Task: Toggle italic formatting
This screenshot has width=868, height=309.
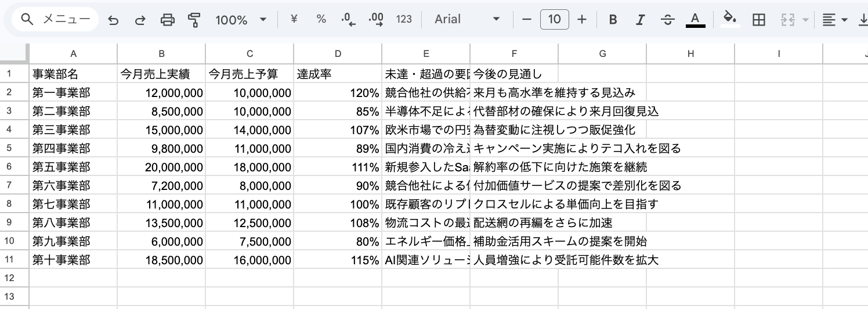Action: 640,20
